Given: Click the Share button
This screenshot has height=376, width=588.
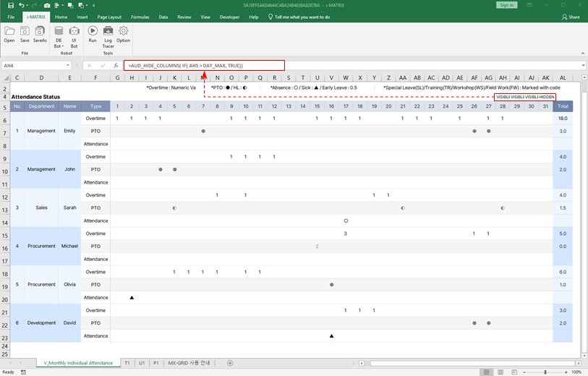Looking at the screenshot, I should coord(571,17).
